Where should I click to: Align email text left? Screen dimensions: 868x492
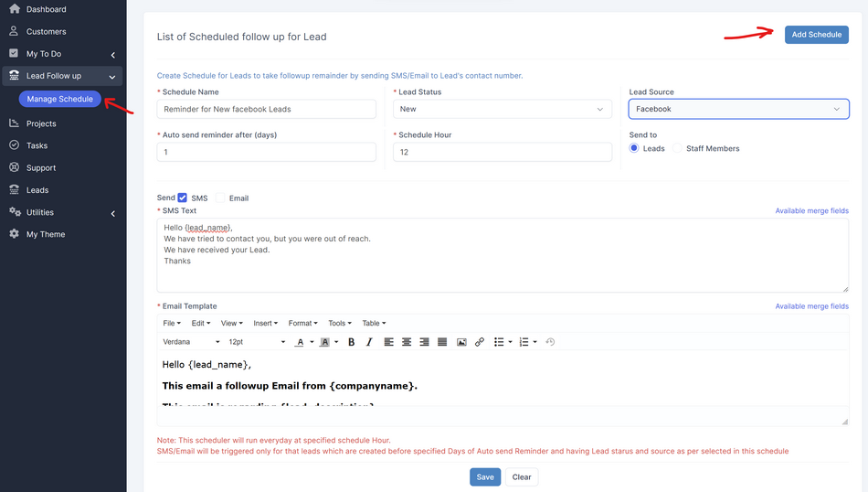click(388, 342)
